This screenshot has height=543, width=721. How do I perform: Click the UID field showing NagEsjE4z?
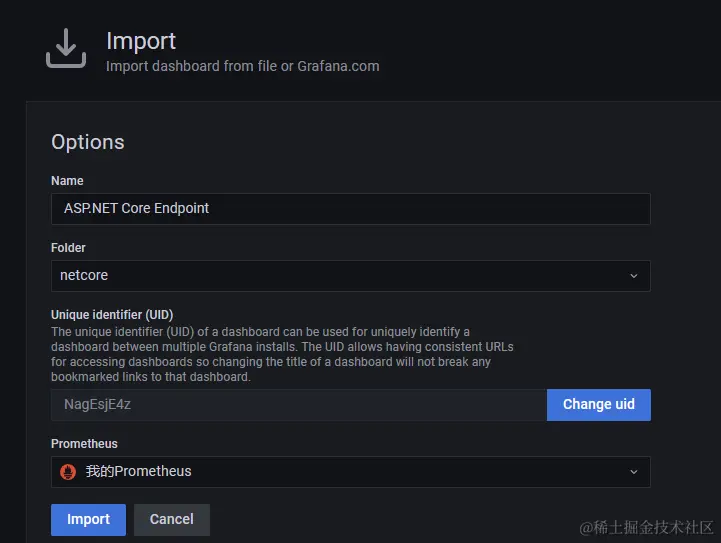(299, 405)
